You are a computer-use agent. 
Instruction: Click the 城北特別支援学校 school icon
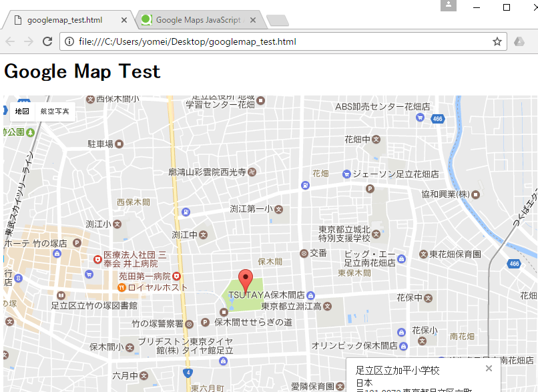(x=376, y=234)
